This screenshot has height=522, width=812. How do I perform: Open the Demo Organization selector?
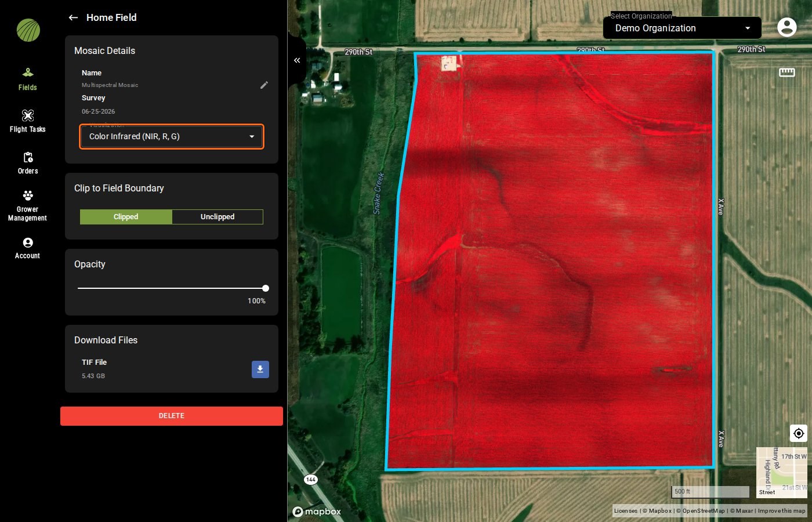click(x=682, y=28)
